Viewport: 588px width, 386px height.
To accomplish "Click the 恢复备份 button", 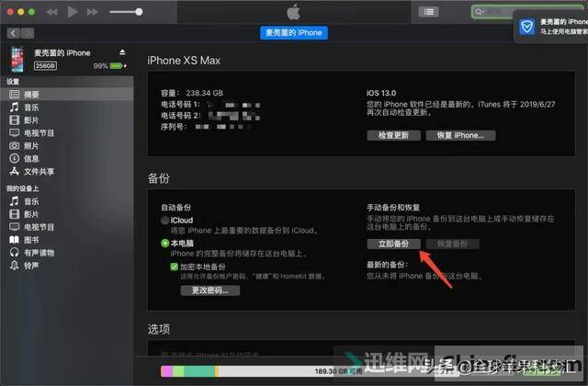I will [x=452, y=244].
